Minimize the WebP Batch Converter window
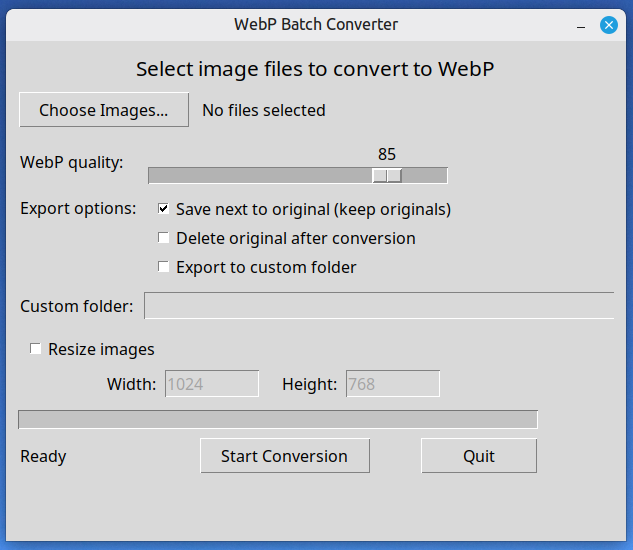Screen dimensions: 633x550 tap(580, 24)
